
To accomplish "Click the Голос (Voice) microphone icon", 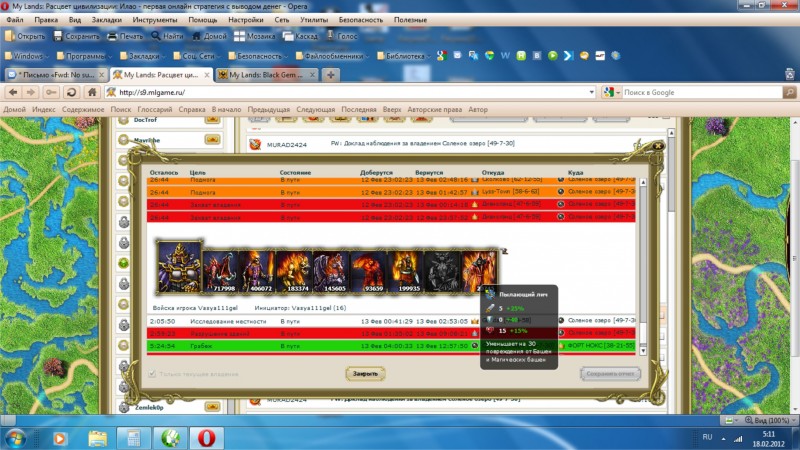I will click(330, 35).
